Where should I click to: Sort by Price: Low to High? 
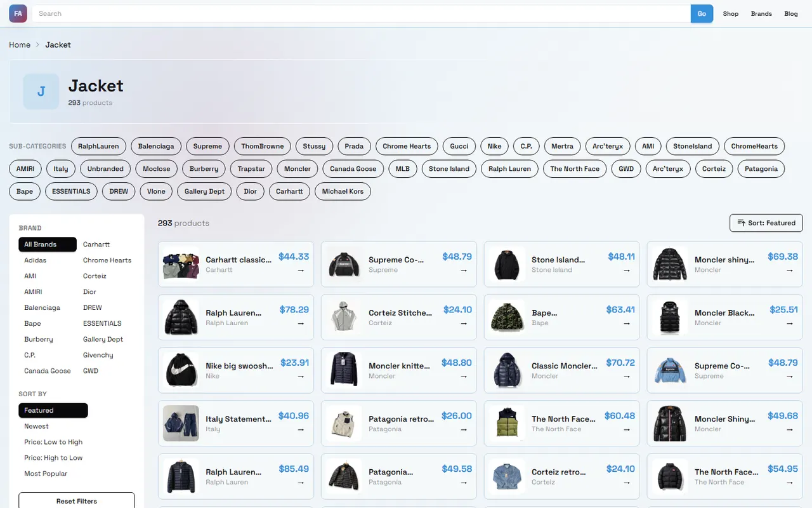point(53,442)
